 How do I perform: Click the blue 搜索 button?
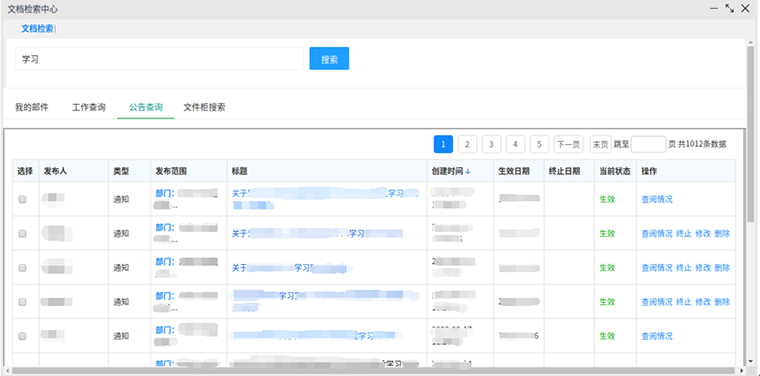tap(329, 59)
